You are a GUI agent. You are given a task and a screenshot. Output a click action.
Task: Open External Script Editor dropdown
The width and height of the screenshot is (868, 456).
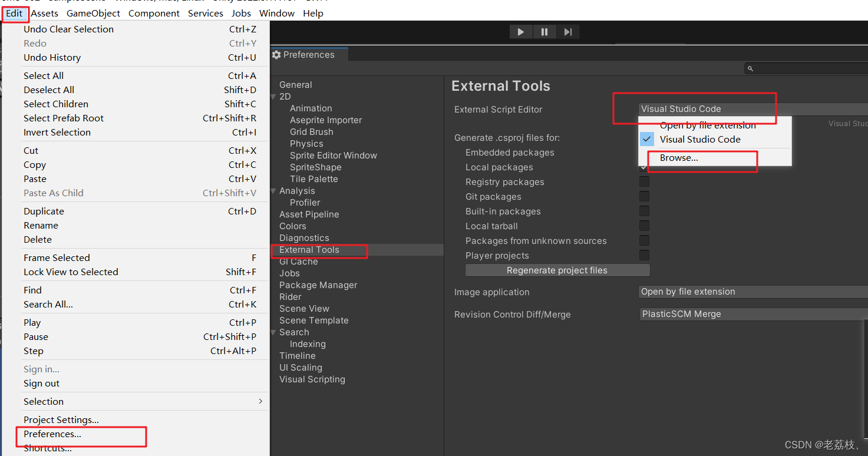[753, 109]
